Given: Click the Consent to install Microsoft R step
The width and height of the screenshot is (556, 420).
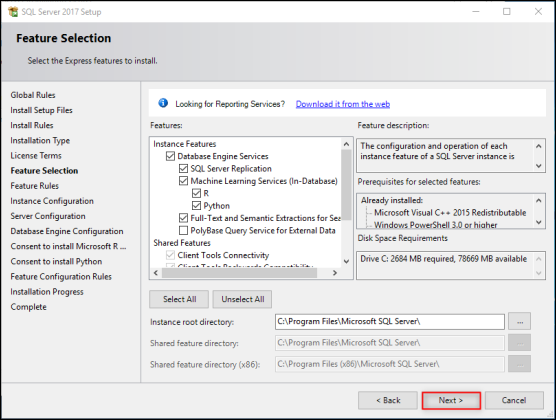Looking at the screenshot, I should (68, 246).
